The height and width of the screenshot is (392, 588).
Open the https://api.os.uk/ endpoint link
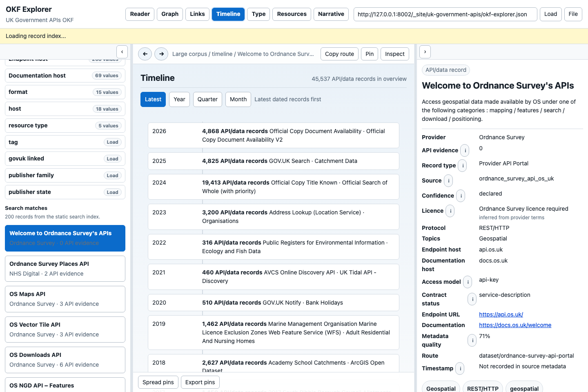(x=501, y=314)
